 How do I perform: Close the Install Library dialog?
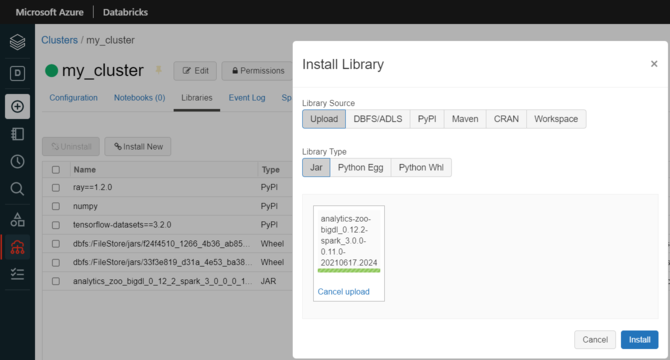tap(654, 64)
